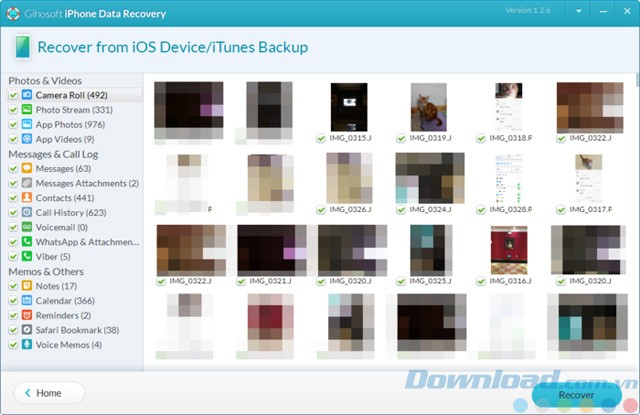Select the Calendar icon in sidebar
This screenshot has width=640, height=415.
tap(26, 301)
